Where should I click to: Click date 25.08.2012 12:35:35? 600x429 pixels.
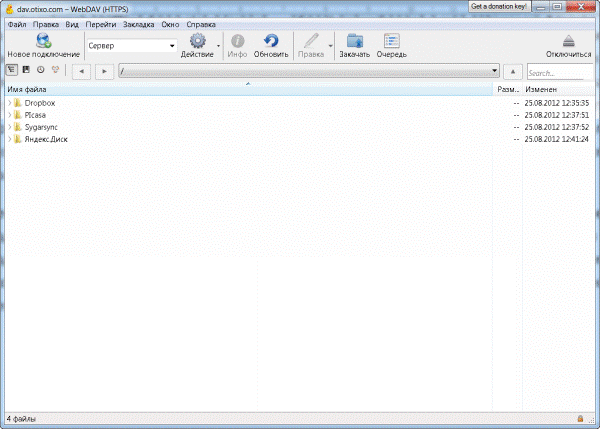pos(557,103)
